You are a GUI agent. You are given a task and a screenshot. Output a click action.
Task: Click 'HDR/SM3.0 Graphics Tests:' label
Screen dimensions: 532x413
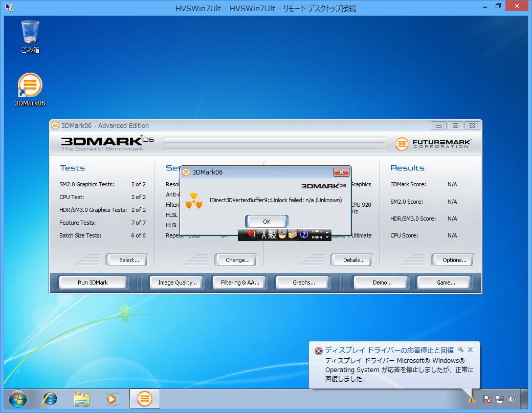coord(93,210)
